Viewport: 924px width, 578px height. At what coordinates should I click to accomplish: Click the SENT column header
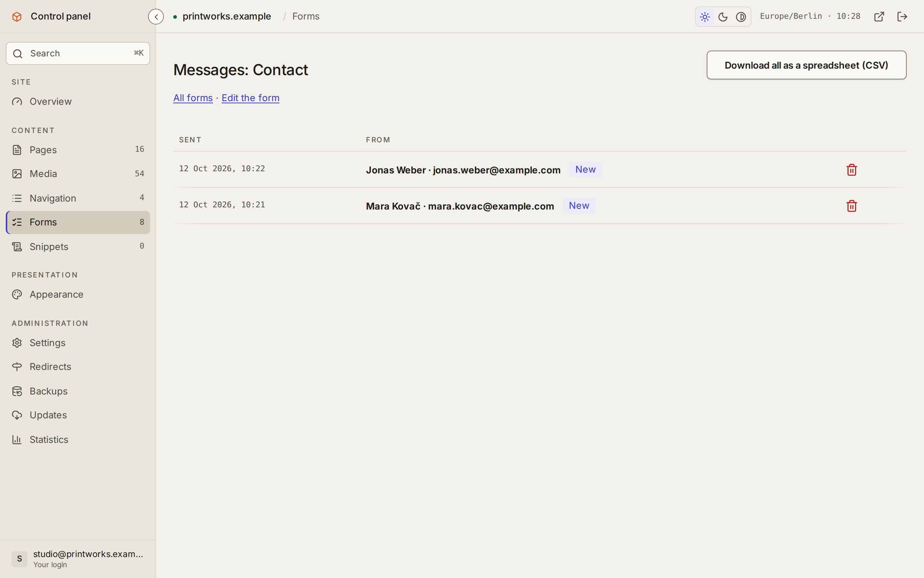(x=190, y=140)
